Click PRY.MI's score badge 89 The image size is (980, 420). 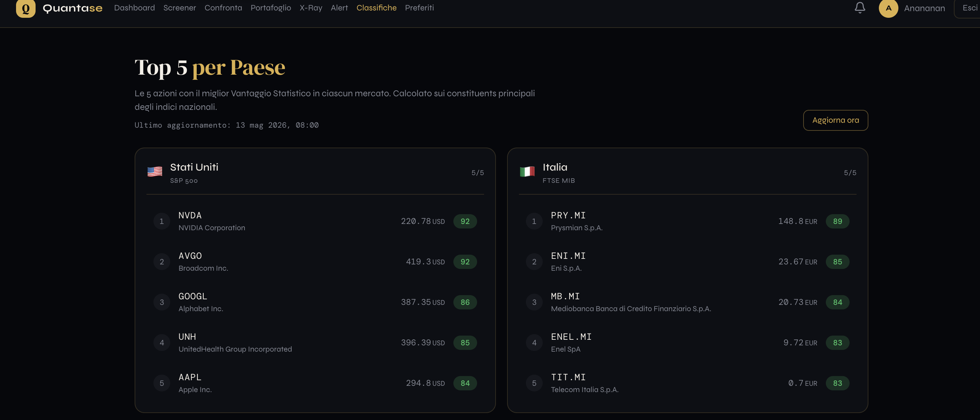837,222
